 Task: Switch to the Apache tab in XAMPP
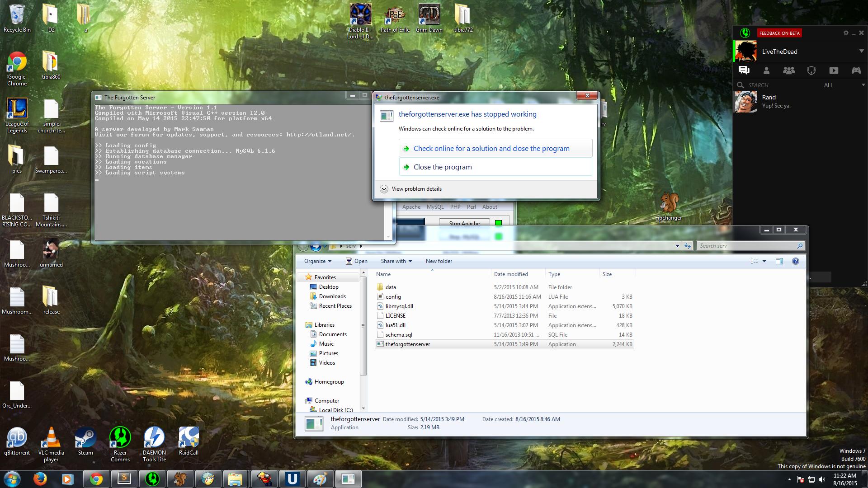[x=411, y=207]
